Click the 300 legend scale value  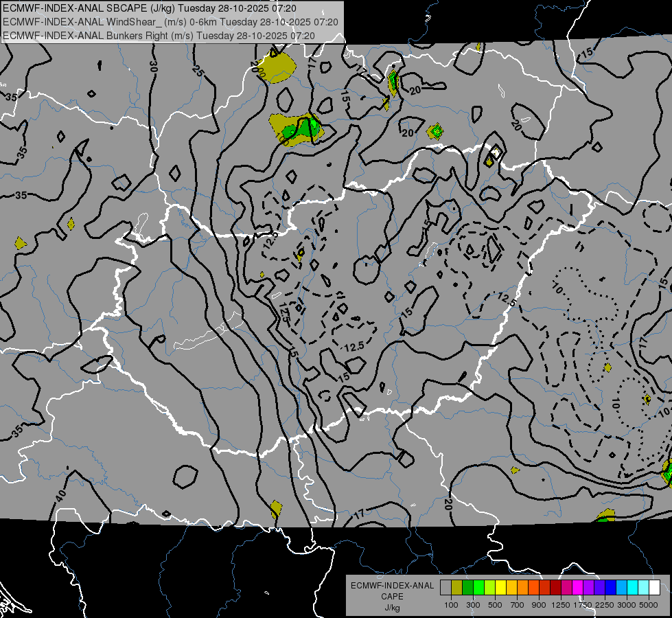(x=473, y=605)
